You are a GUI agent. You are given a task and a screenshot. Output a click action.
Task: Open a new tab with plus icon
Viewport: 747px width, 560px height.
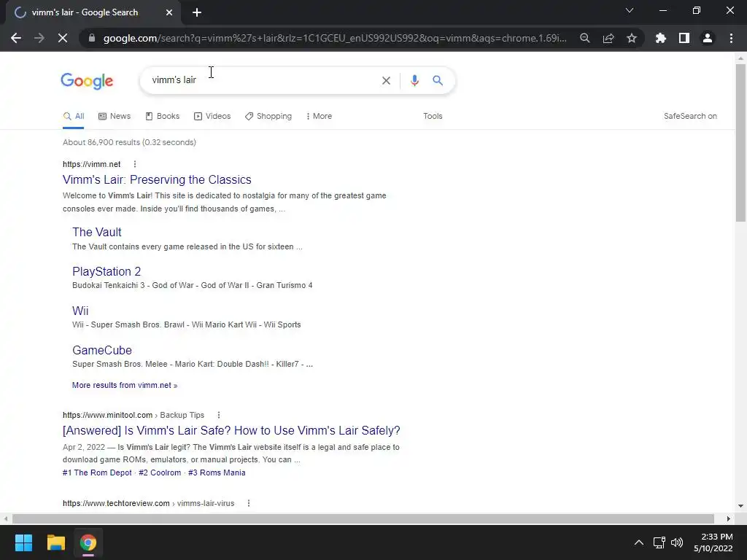tap(197, 12)
